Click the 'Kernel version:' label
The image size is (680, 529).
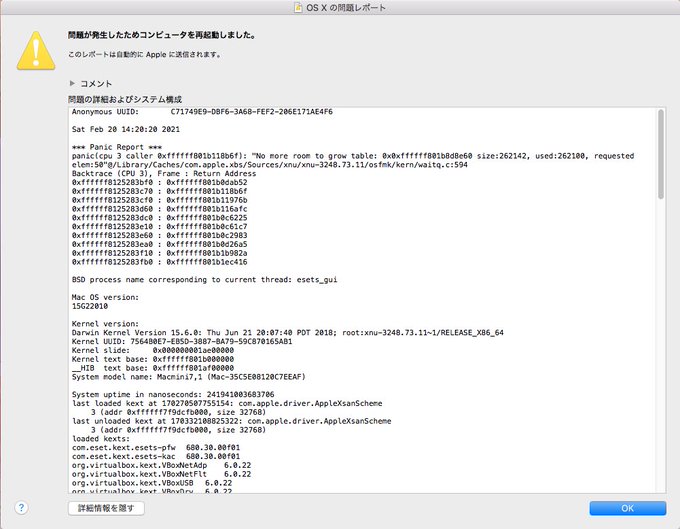click(105, 324)
